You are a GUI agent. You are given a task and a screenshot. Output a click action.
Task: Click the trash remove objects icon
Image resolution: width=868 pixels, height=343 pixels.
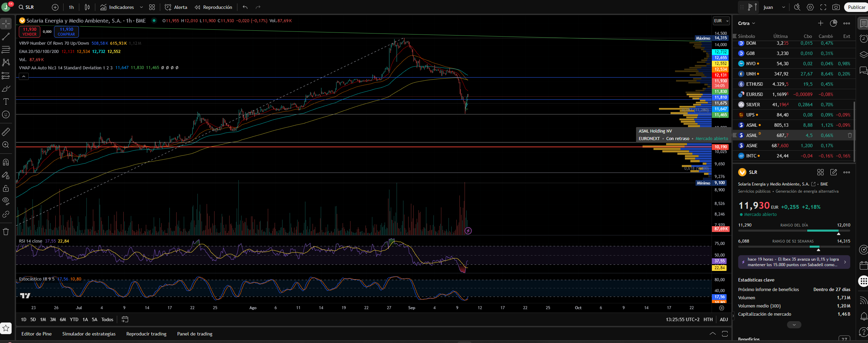coord(6,232)
